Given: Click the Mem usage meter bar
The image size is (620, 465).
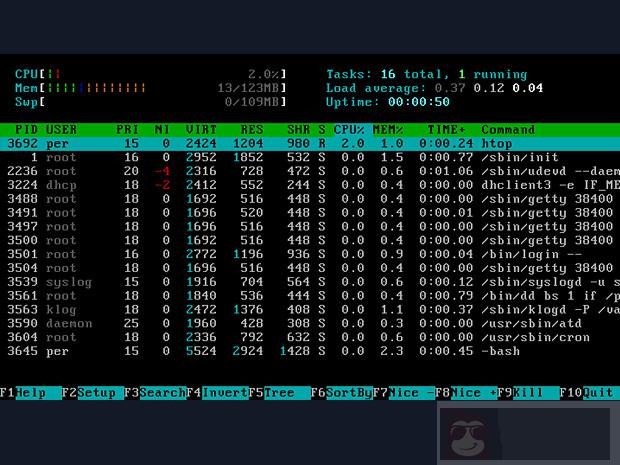Looking at the screenshot, I should 150,88.
